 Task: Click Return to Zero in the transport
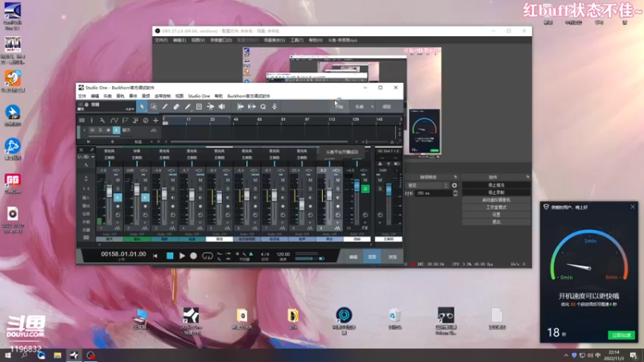(x=155, y=256)
